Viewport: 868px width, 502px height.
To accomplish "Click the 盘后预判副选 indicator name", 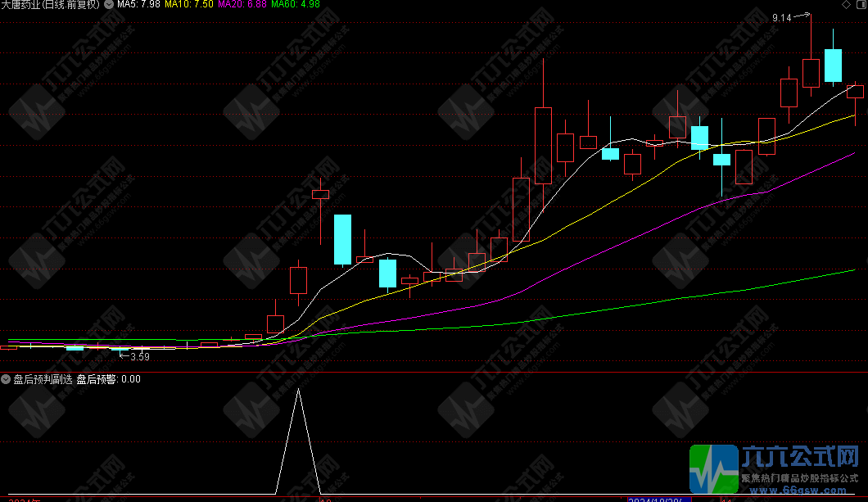I will (x=43, y=379).
